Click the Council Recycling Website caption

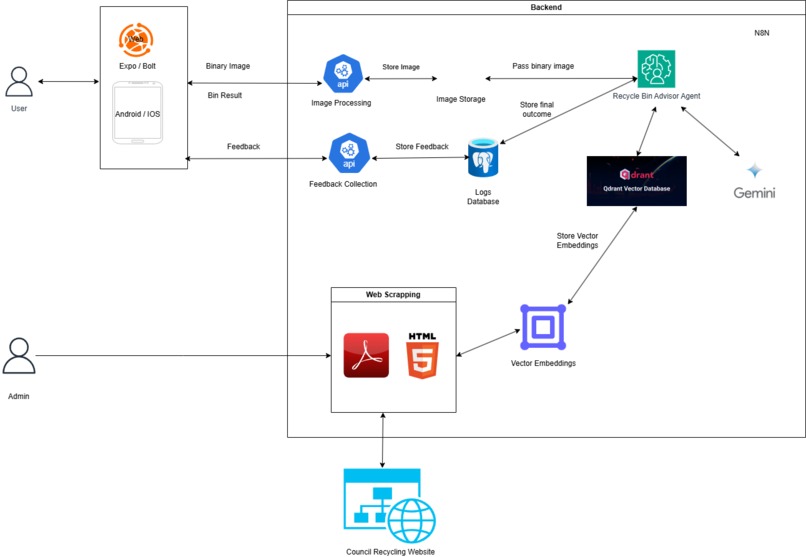pos(390,551)
